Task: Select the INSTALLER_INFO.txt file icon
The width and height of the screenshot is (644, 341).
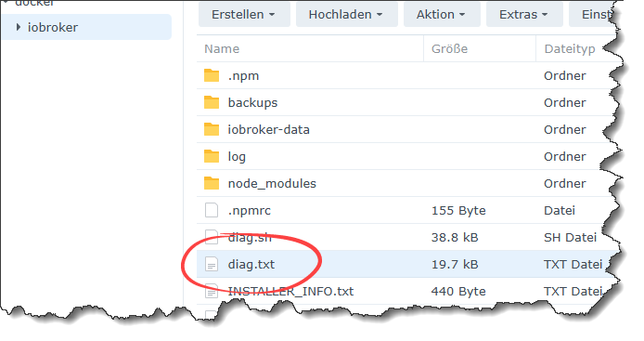Action: tap(212, 291)
